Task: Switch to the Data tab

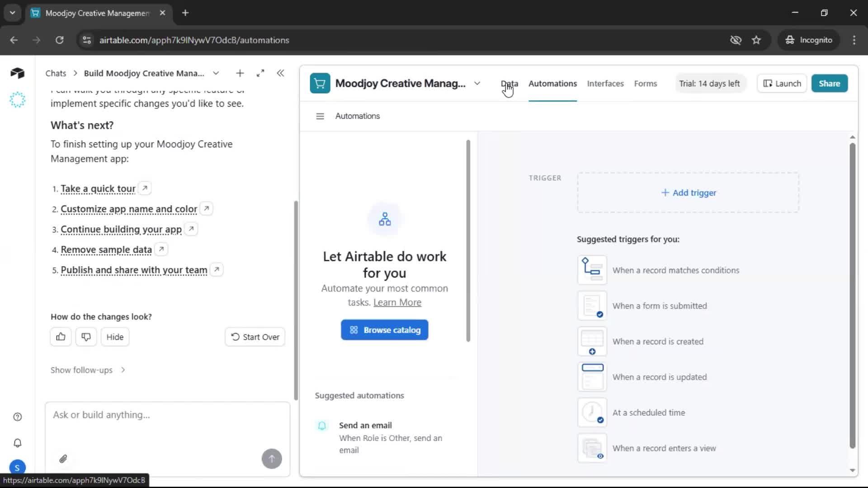Action: [509, 84]
